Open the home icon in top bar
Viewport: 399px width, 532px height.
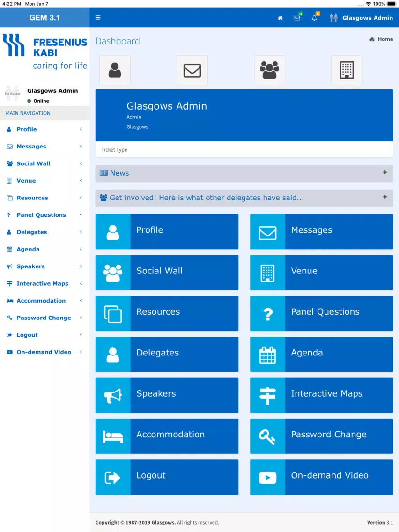pos(280,18)
